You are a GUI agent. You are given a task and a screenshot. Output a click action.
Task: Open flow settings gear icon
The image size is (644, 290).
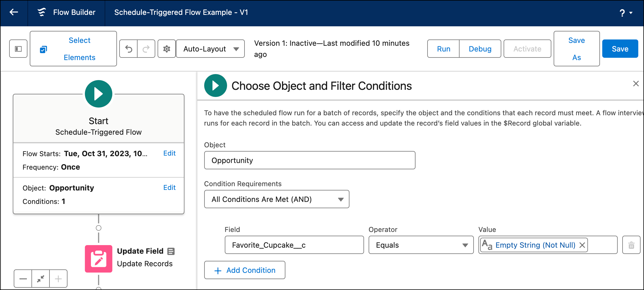167,49
